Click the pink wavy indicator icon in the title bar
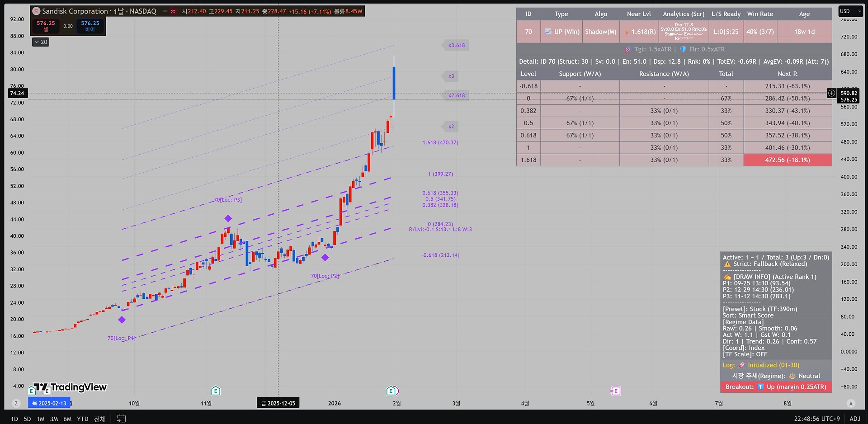868x424 pixels. coord(173,11)
